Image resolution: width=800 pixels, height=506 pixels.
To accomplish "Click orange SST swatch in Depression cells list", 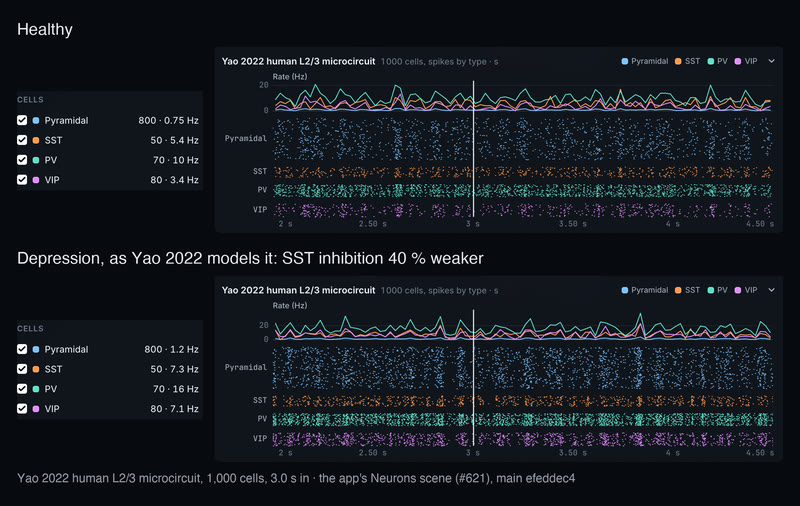I will (x=36, y=369).
